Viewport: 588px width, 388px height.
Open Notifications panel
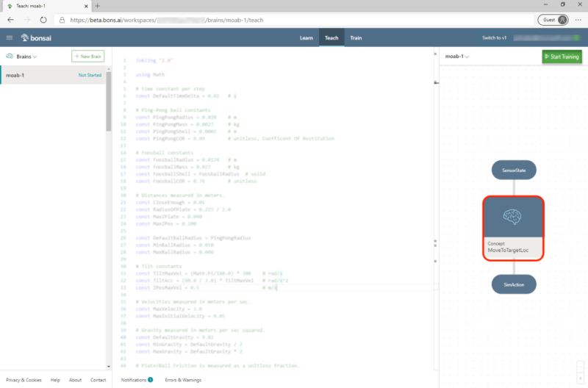(x=137, y=380)
